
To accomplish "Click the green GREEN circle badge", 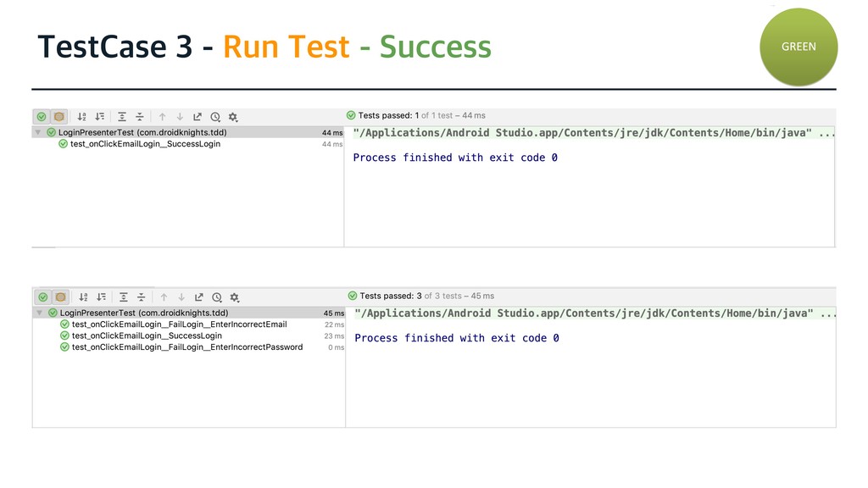I will [798, 47].
